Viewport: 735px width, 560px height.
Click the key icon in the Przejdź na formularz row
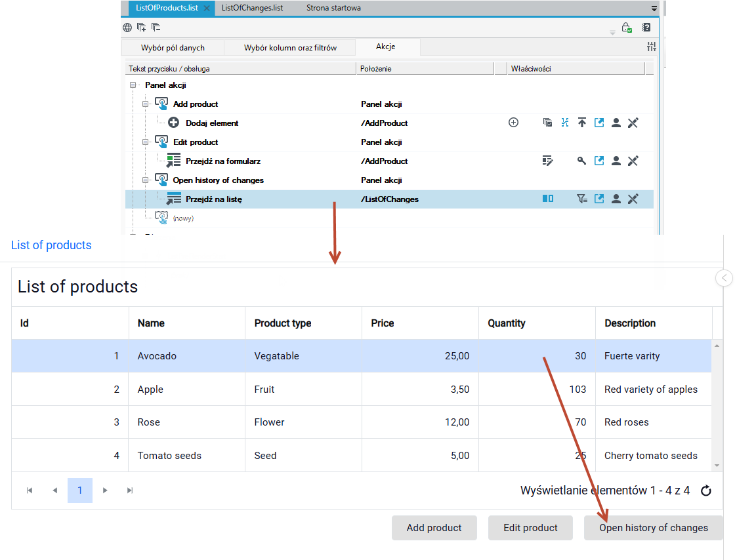click(581, 161)
